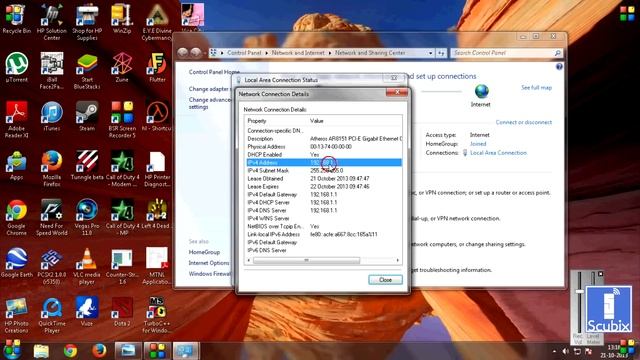Open the Zune desktop icon
The width and height of the screenshot is (640, 360).
(x=122, y=67)
